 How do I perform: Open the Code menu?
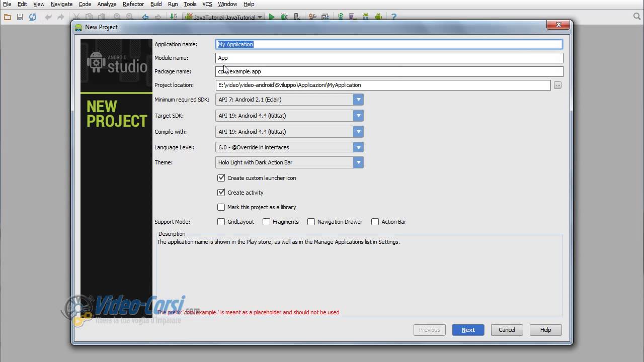point(85,4)
